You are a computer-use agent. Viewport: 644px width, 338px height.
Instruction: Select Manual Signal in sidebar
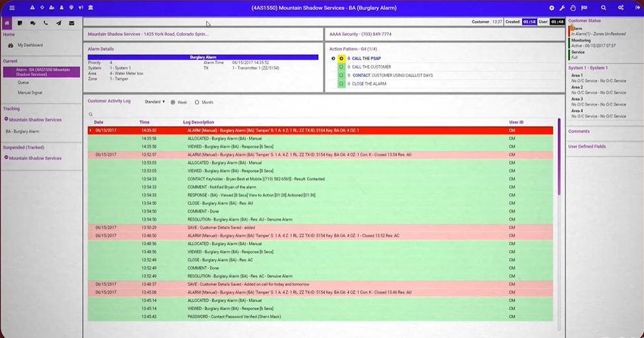29,93
